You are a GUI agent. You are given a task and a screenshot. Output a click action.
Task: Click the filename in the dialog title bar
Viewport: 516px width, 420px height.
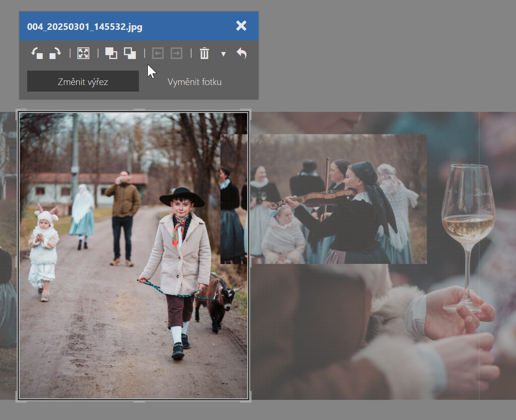click(85, 26)
